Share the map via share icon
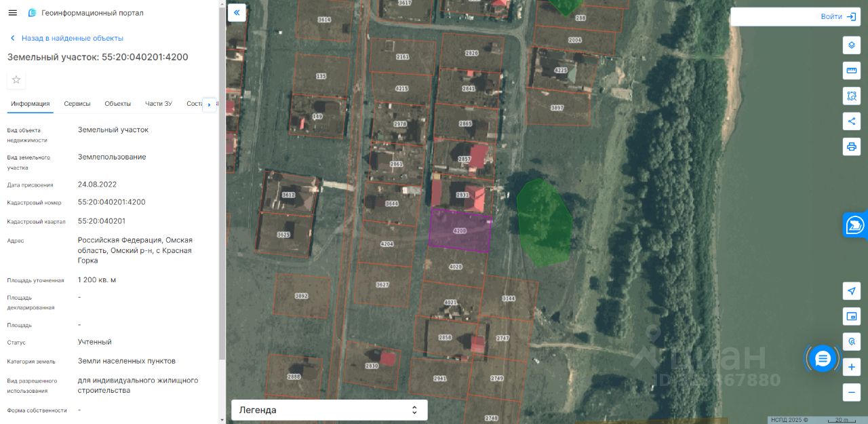This screenshot has width=868, height=424. 852,121
